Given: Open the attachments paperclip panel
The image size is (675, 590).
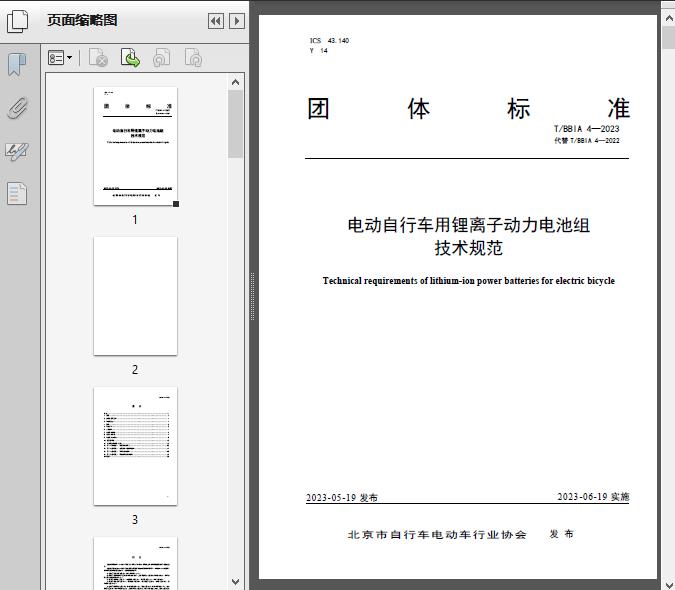Looking at the screenshot, I should tap(17, 108).
